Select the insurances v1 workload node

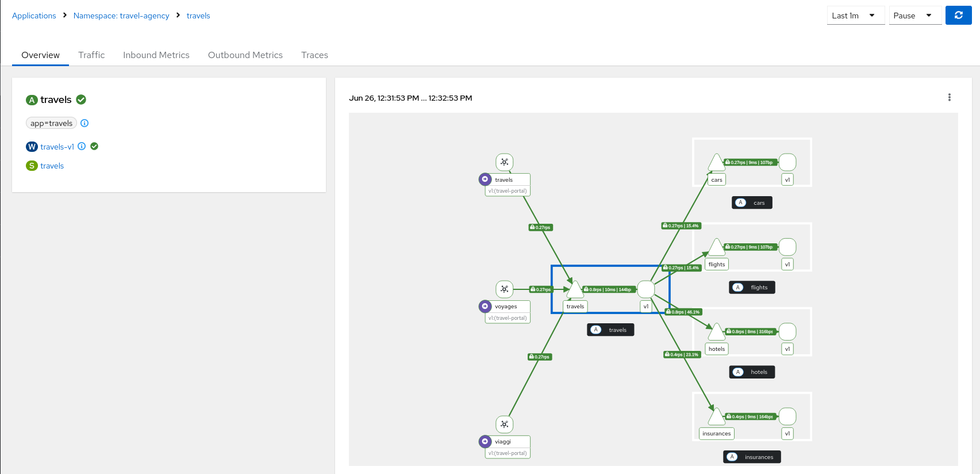click(787, 416)
